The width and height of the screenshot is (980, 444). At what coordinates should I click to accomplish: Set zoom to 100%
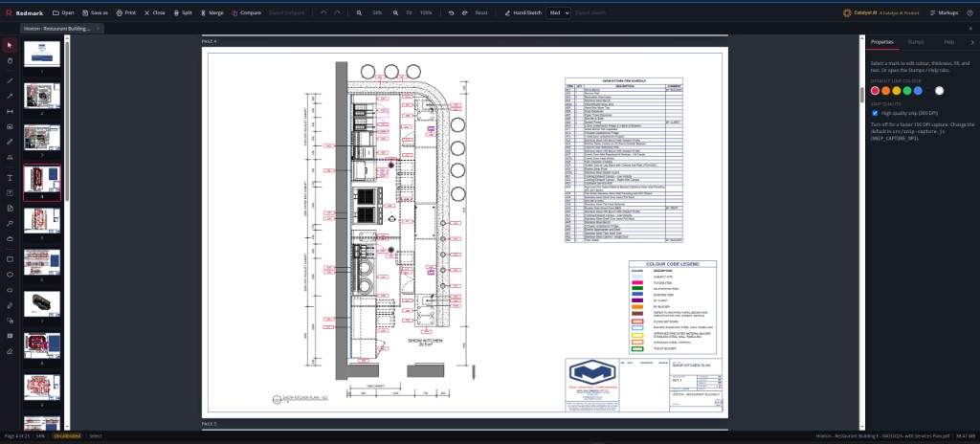tap(426, 12)
